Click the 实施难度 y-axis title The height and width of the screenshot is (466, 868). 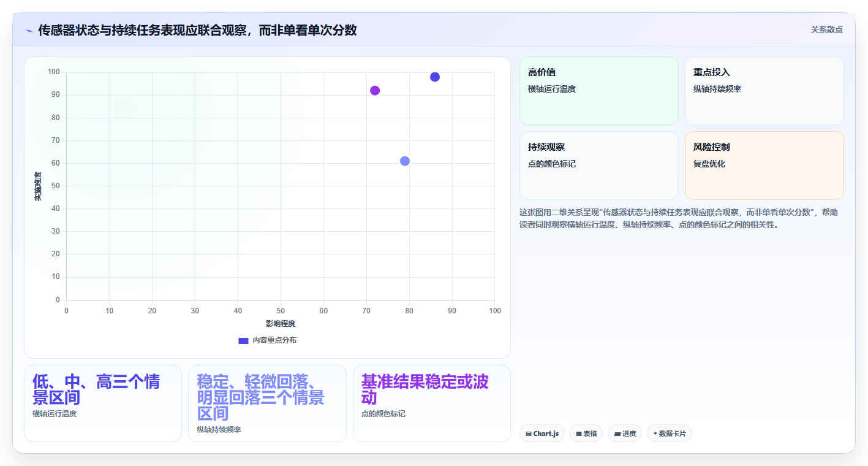point(37,186)
